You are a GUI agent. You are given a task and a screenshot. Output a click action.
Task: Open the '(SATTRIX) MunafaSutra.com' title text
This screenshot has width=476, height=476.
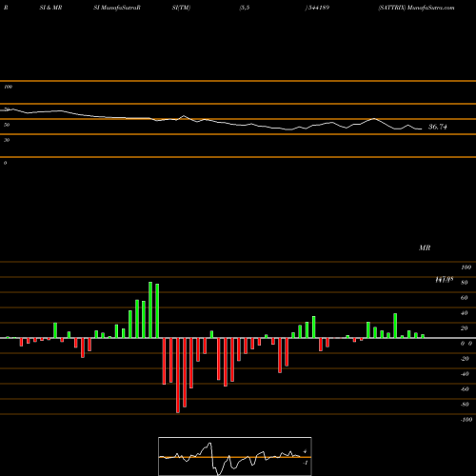click(x=416, y=8)
